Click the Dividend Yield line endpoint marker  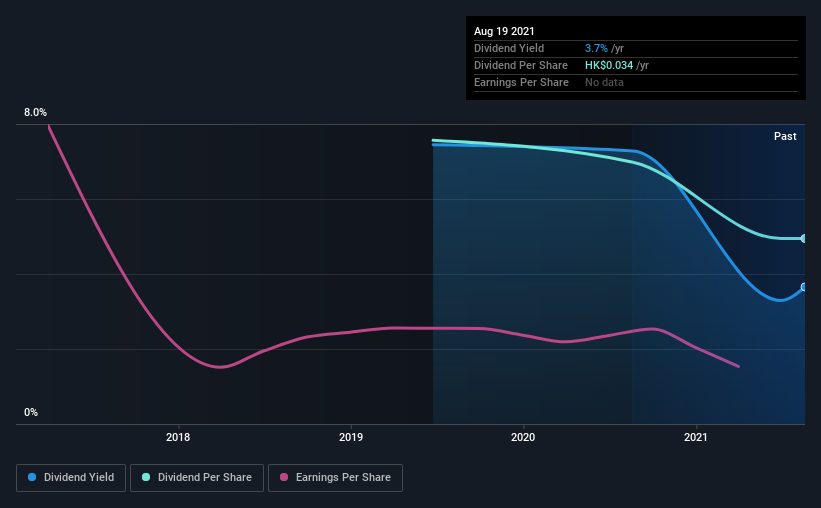(803, 287)
